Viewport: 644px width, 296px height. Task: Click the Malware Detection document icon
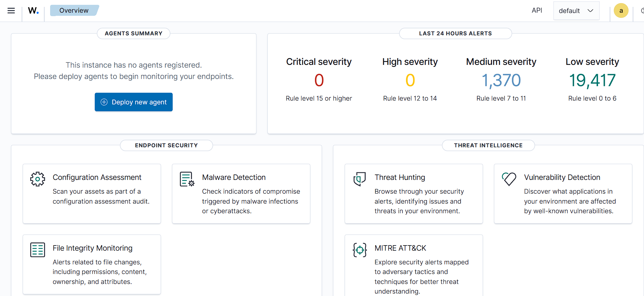(187, 179)
